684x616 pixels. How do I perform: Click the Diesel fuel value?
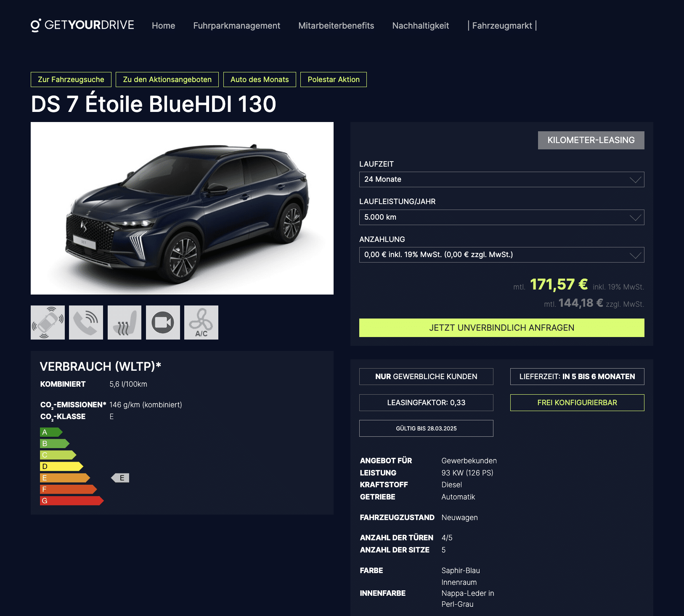(x=452, y=485)
